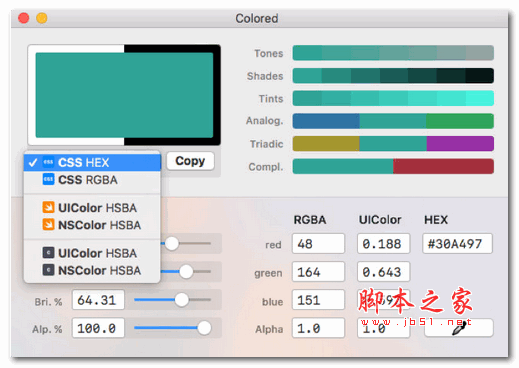
Task: Click the Swift icon next to NSColor HSBA
Action: [x=48, y=225]
